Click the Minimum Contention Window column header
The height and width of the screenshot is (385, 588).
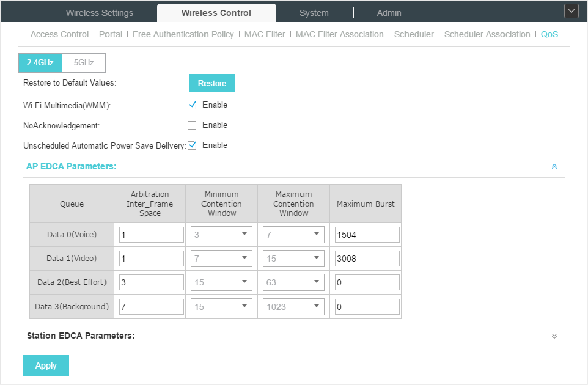pyautogui.click(x=221, y=204)
